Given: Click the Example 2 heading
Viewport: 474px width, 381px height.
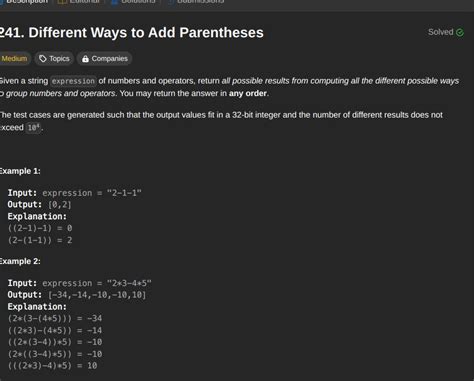Looking at the screenshot, I should (x=20, y=261).
